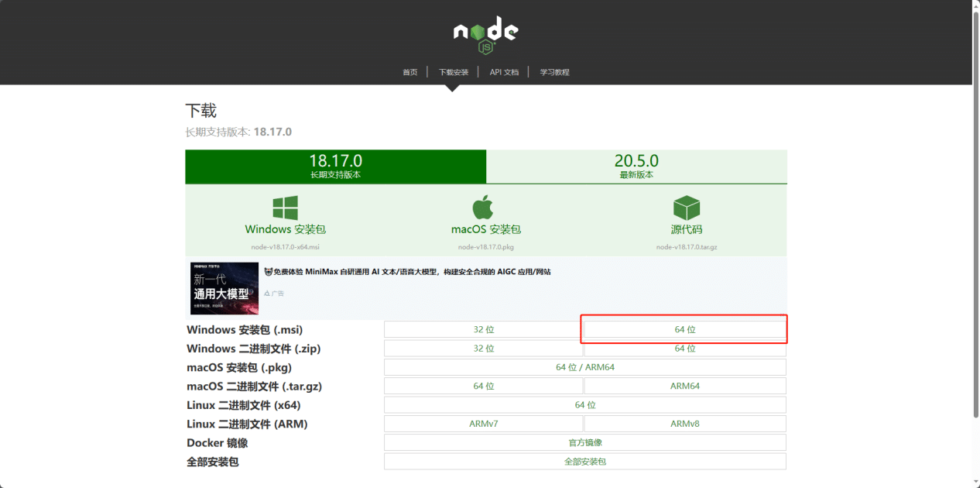The height and width of the screenshot is (488, 980).
Task: Download Windows .zip 64 位 binary
Action: (x=685, y=349)
